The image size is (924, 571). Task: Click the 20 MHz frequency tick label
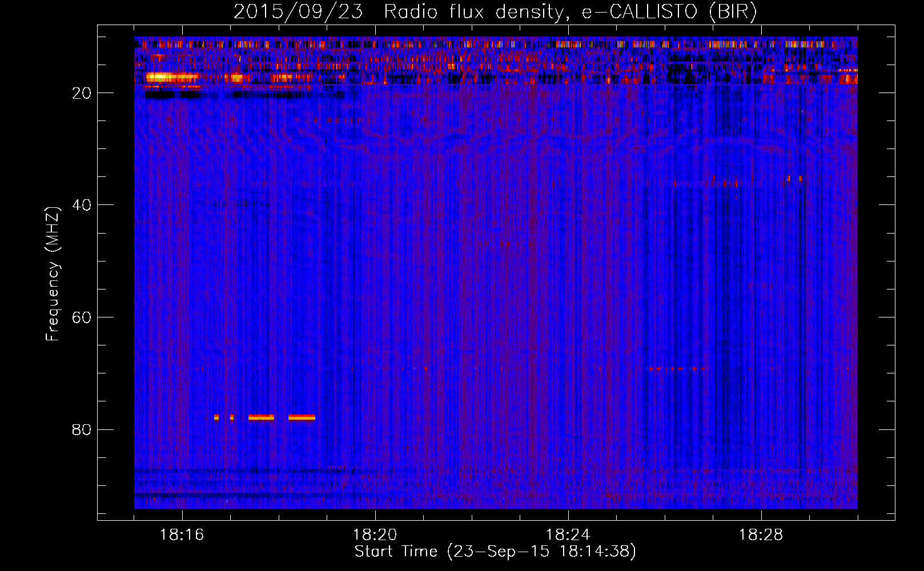[x=82, y=93]
